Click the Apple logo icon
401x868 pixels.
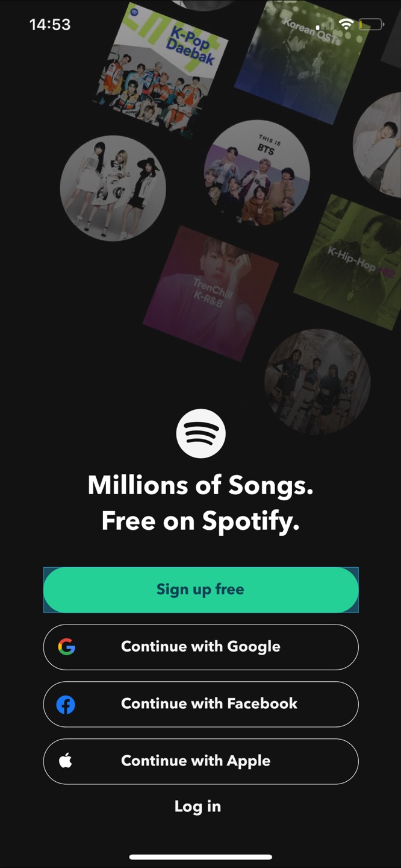click(65, 761)
